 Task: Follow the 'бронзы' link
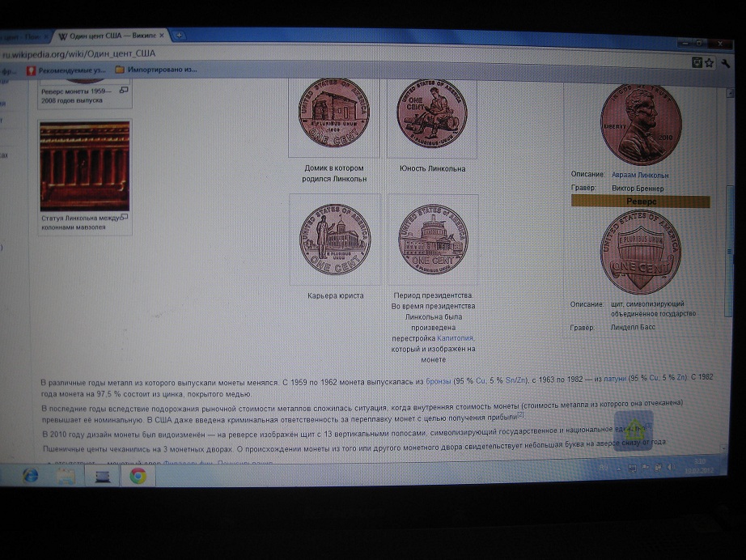439,381
